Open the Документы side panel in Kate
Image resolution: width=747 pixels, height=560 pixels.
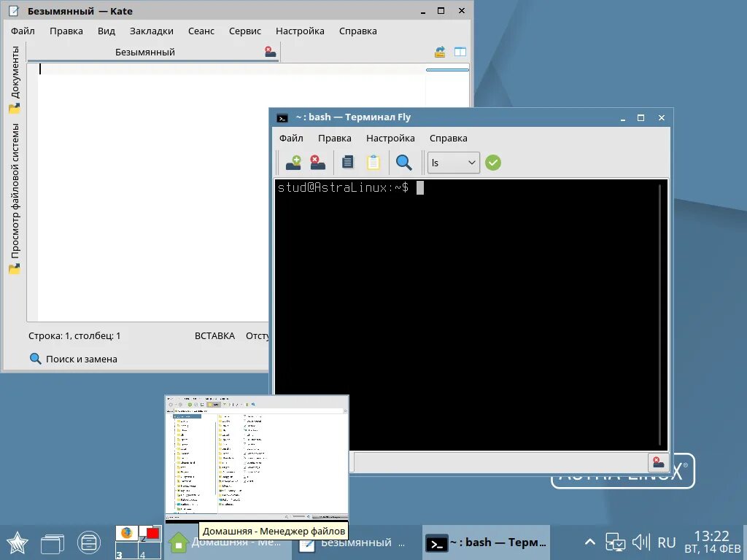click(15, 79)
